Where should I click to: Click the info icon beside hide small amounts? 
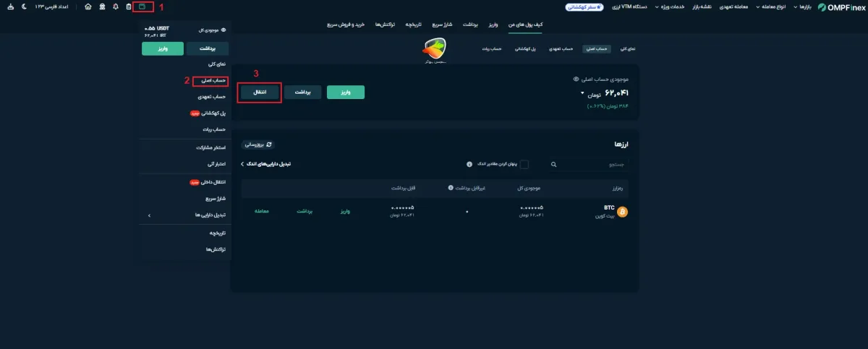(469, 164)
